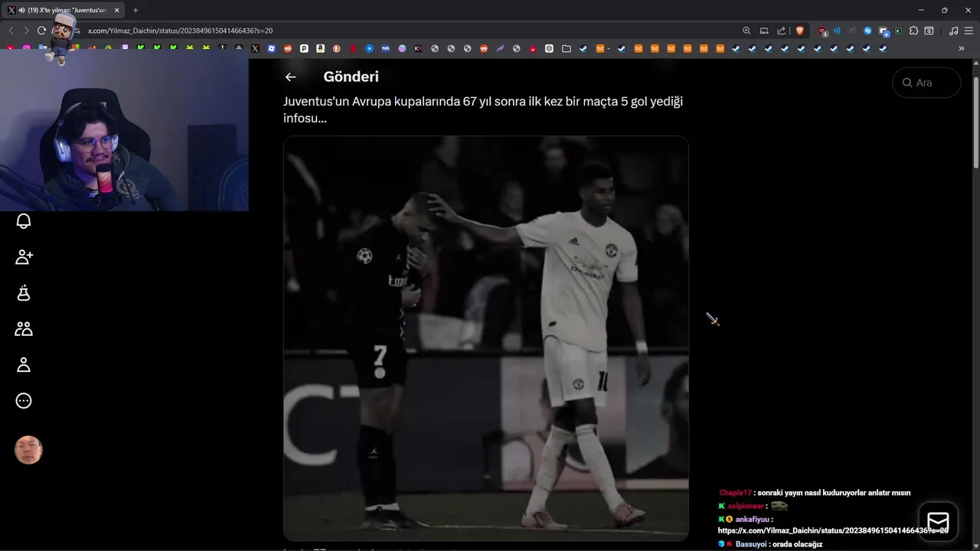
Task: Click the blue sound-wave extension icon
Action: 837,31
